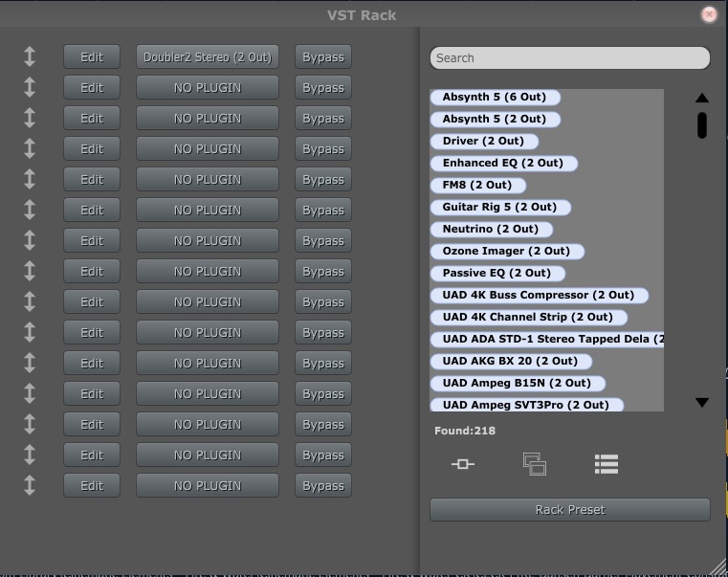Edit the Doubler2 Stereo plugin
728x577 pixels.
tap(92, 56)
